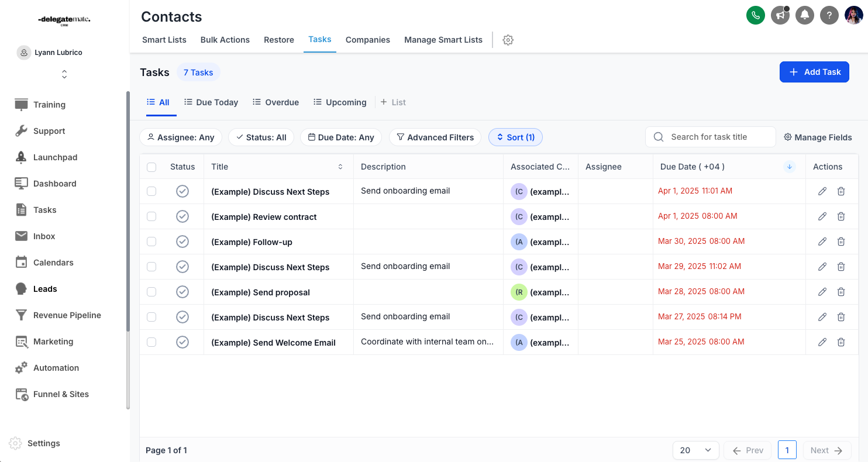
Task: Delete the Send proposal task
Action: click(841, 292)
